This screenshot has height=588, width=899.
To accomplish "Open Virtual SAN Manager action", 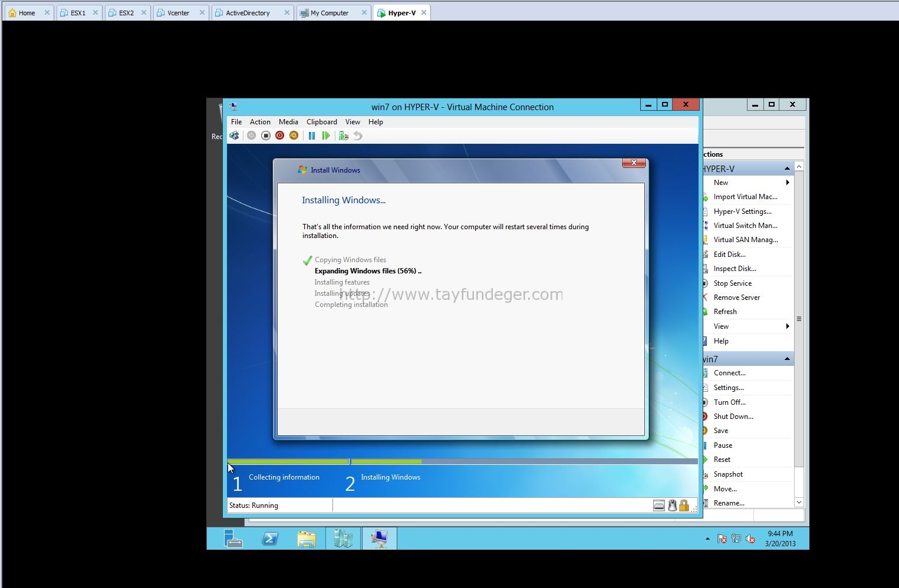I will 746,240.
